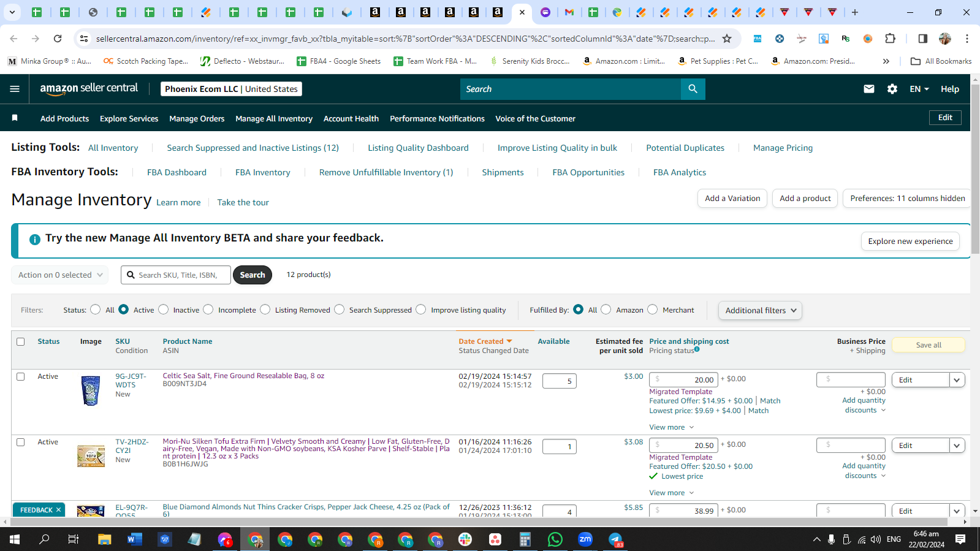This screenshot has height=551, width=980.
Task: Click Match next to the Featured Offer price
Action: click(x=770, y=401)
